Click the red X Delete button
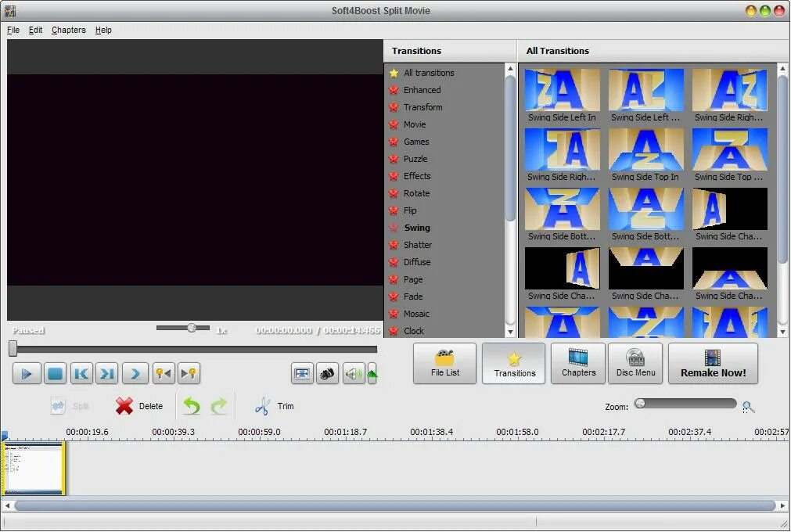791x532 pixels. [138, 406]
